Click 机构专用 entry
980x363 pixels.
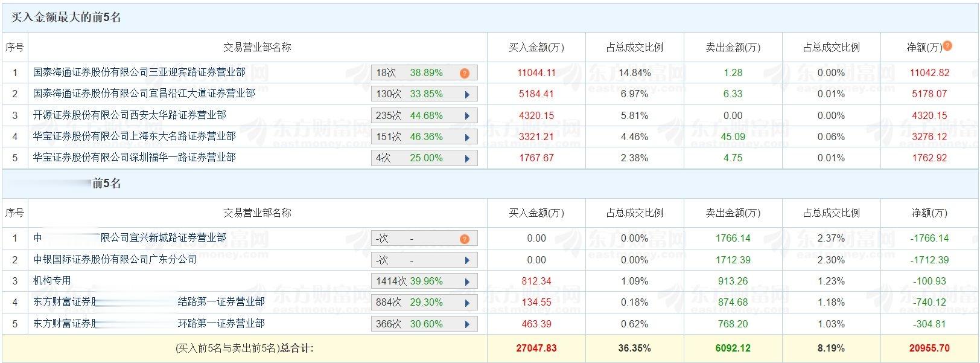pyautogui.click(x=52, y=280)
